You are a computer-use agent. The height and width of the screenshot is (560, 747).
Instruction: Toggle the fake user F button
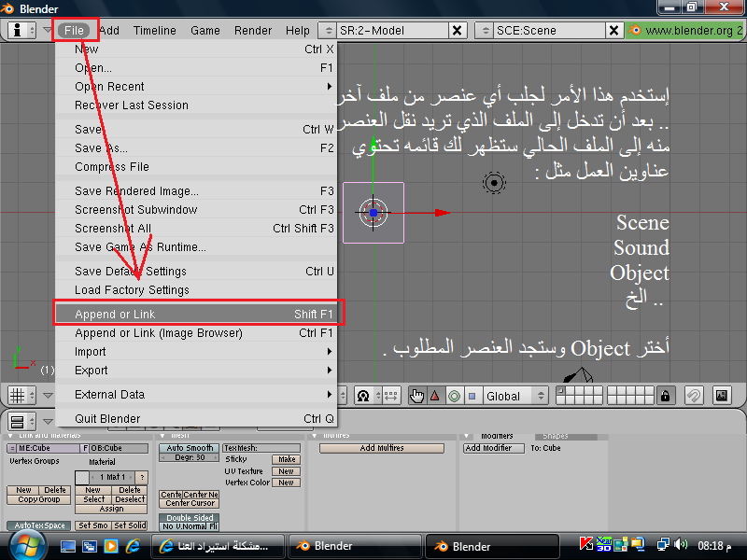(85, 448)
